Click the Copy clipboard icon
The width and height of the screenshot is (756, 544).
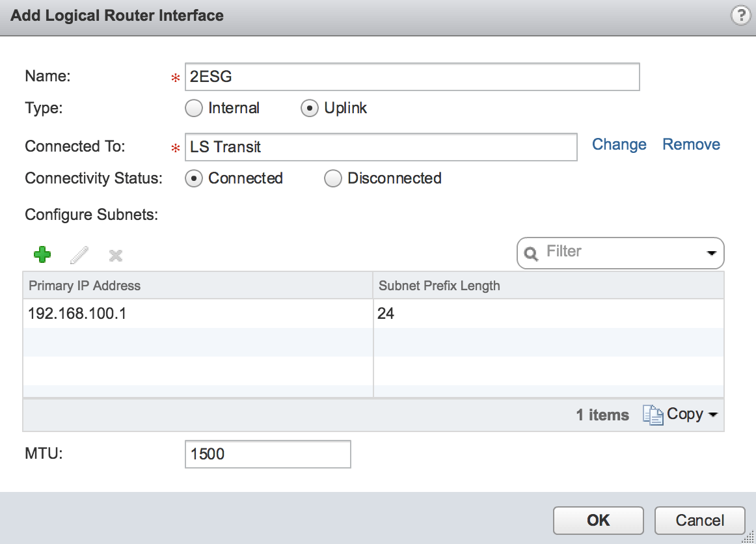653,415
